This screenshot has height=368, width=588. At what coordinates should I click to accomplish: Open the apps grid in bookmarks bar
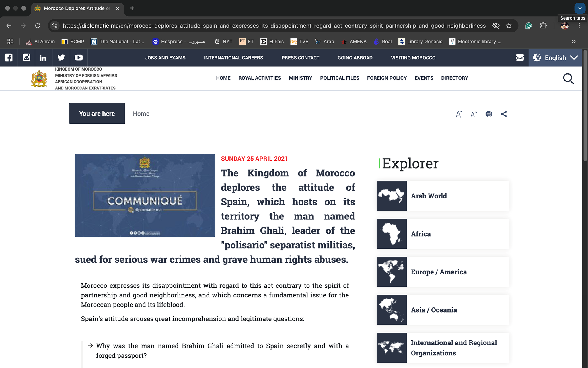(10, 42)
